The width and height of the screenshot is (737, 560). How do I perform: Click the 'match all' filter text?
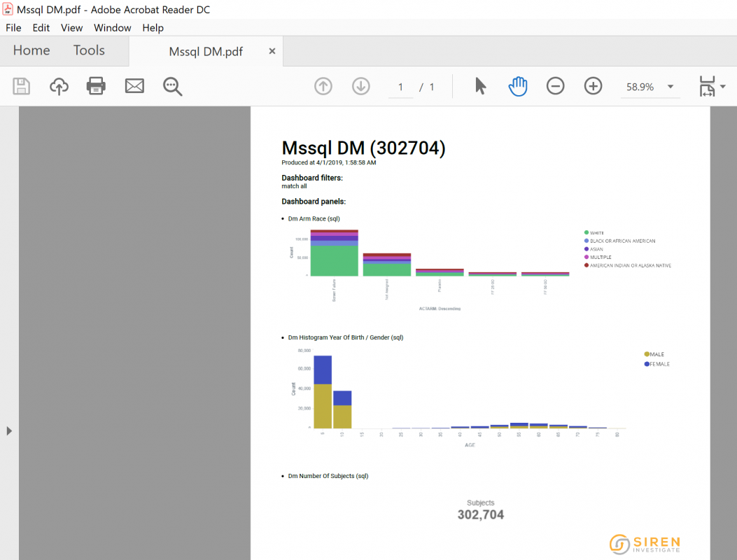pos(294,186)
